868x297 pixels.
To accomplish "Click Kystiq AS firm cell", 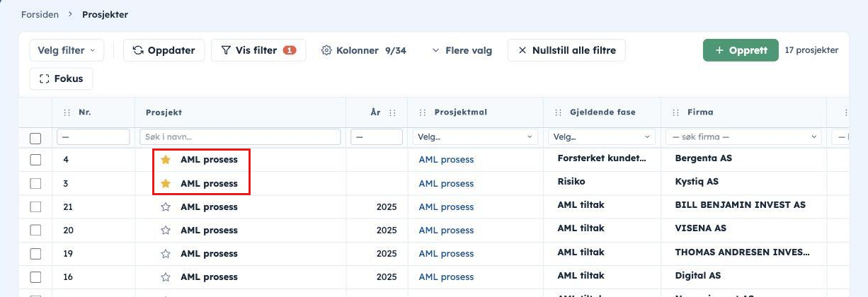I will [x=697, y=182].
